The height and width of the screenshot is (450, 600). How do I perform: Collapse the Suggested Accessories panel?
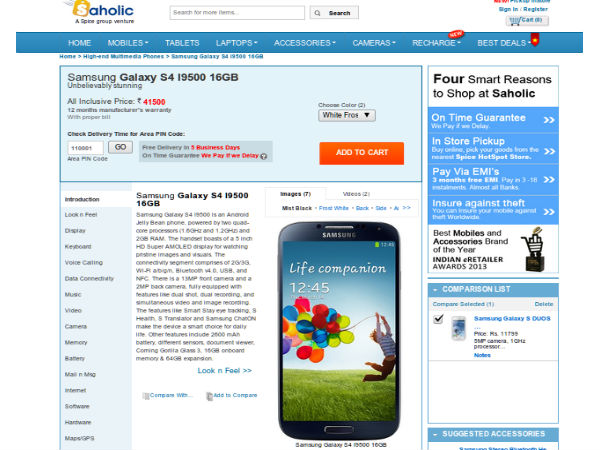(435, 434)
